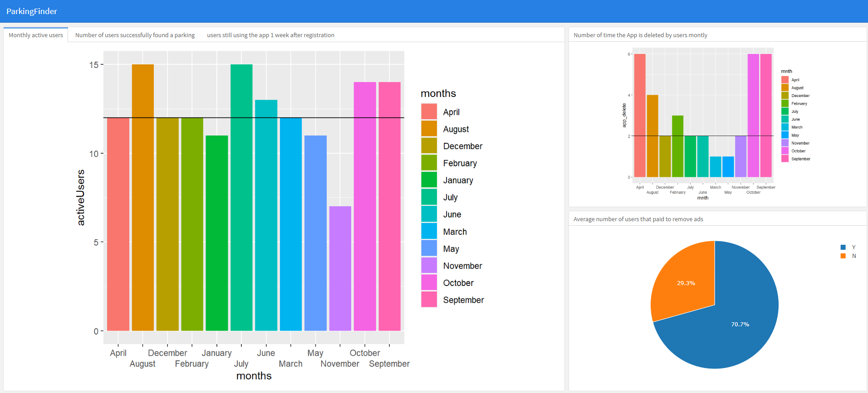Screen dimensions: 868x393
Task: Open the Monthly active users tab
Action: point(36,35)
